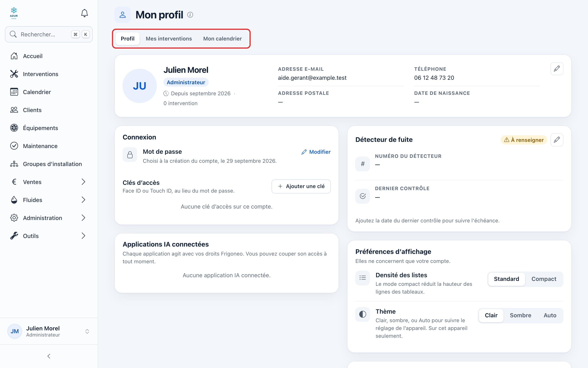Select Standard list density
The width and height of the screenshot is (588, 368).
click(506, 279)
